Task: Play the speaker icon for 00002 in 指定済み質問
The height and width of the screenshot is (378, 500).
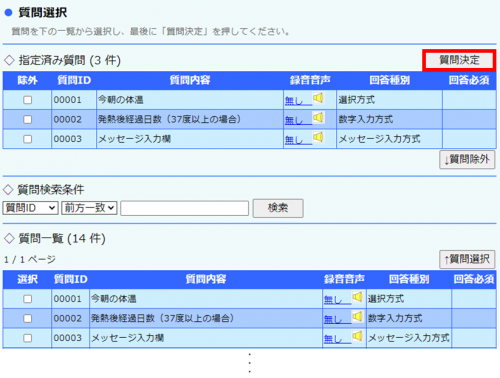Action: [x=318, y=117]
